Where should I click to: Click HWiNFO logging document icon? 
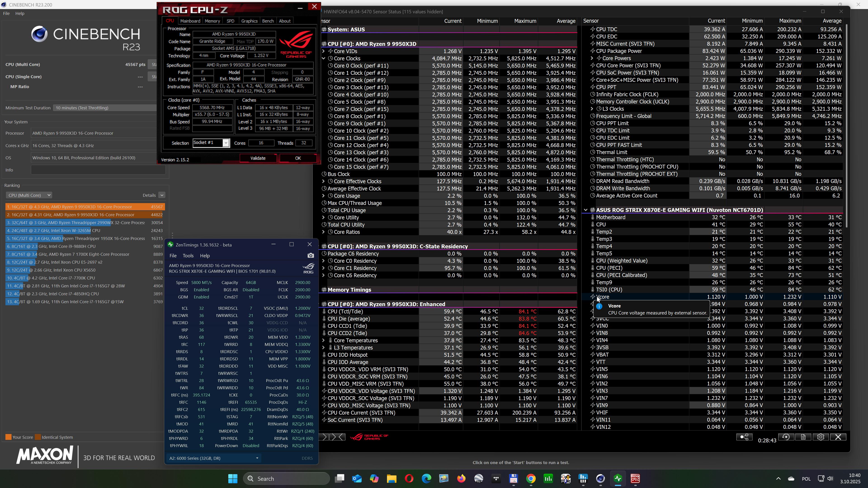point(803,437)
